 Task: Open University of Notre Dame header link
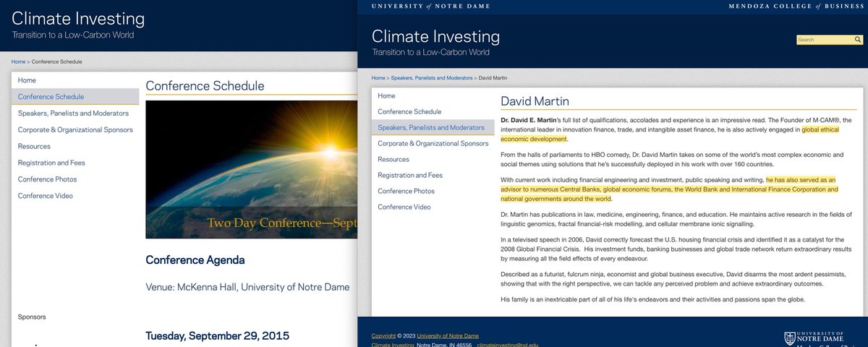click(430, 7)
